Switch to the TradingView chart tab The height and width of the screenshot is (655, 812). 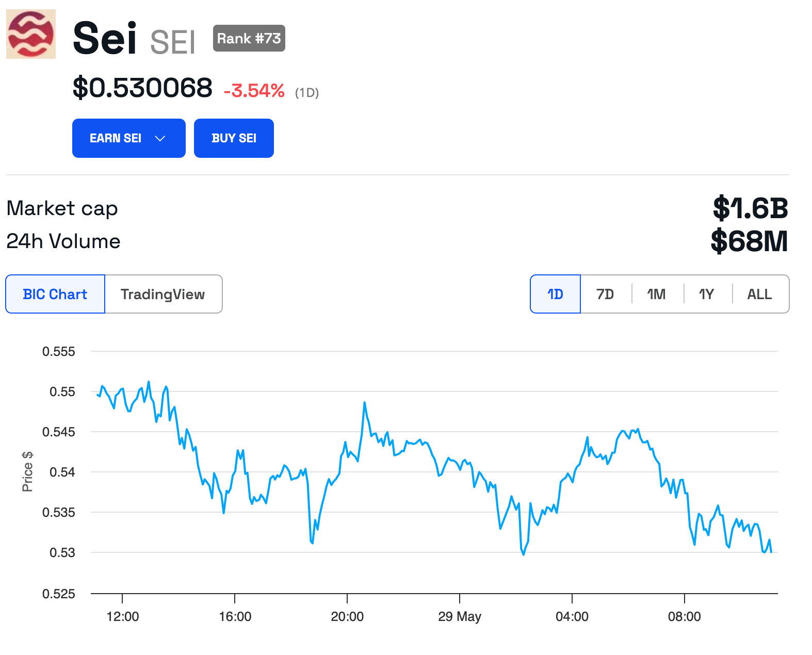coord(163,294)
